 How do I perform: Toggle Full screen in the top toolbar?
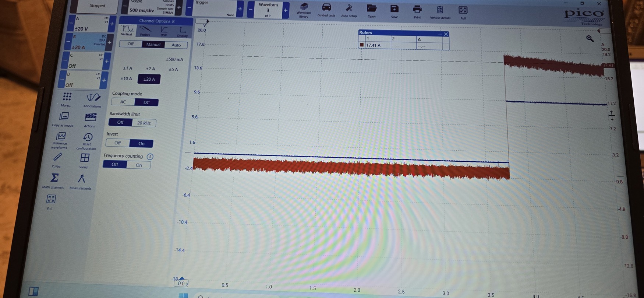(463, 12)
